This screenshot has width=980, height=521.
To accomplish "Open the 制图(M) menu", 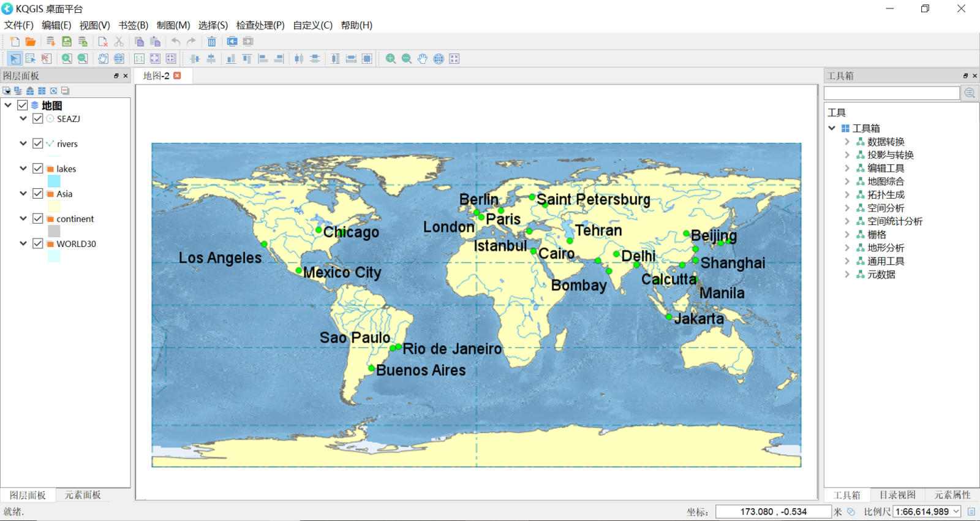I will point(173,25).
